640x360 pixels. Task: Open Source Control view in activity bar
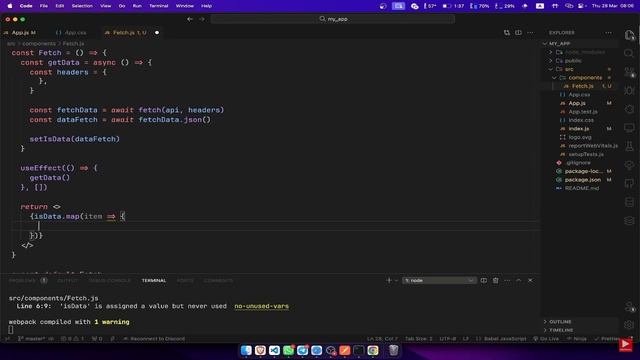[629, 72]
